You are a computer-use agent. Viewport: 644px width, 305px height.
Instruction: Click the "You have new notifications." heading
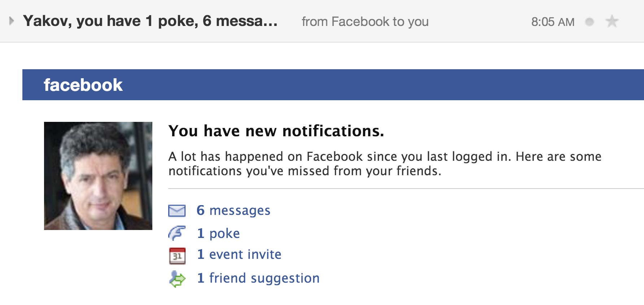(276, 131)
